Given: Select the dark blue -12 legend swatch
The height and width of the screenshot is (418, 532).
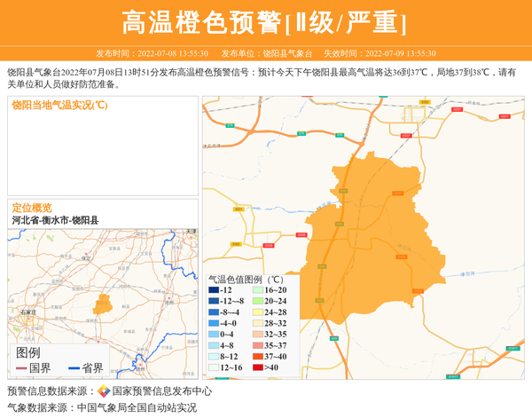Looking at the screenshot, I should [x=214, y=290].
